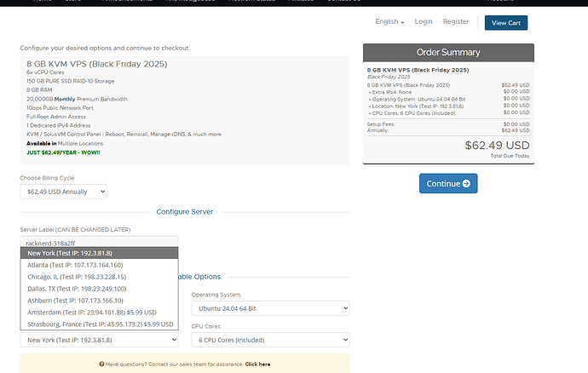Click 'Annually:' row in order summary
The image size is (588, 373).
[x=448, y=130]
